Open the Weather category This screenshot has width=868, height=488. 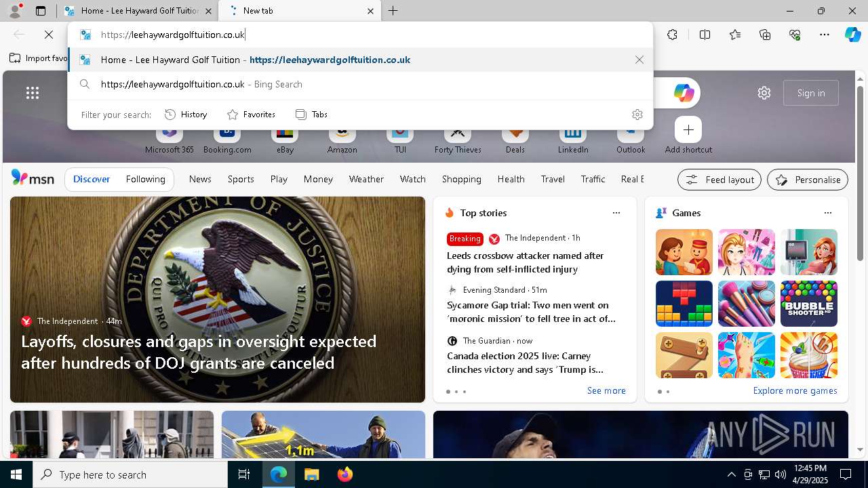point(366,179)
